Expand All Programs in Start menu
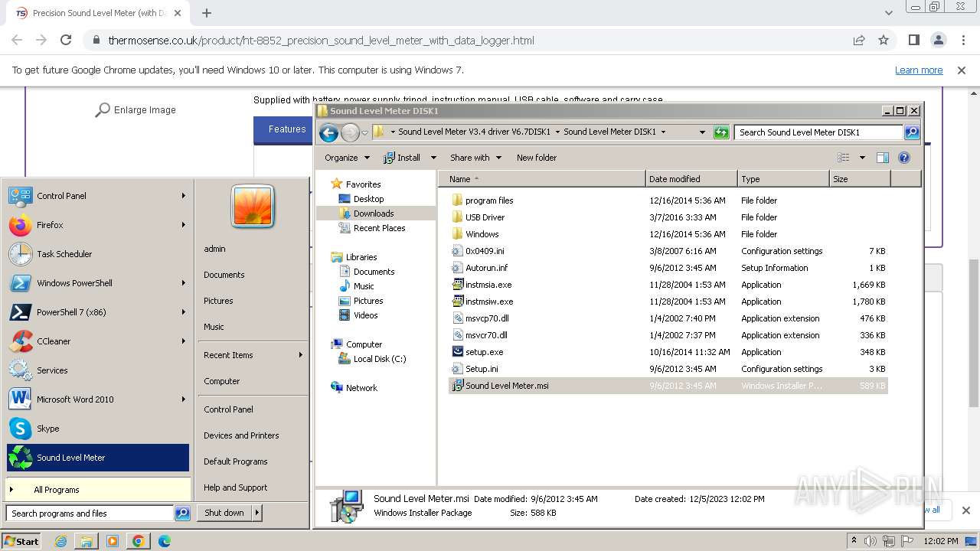This screenshot has height=551, width=980. [98, 490]
